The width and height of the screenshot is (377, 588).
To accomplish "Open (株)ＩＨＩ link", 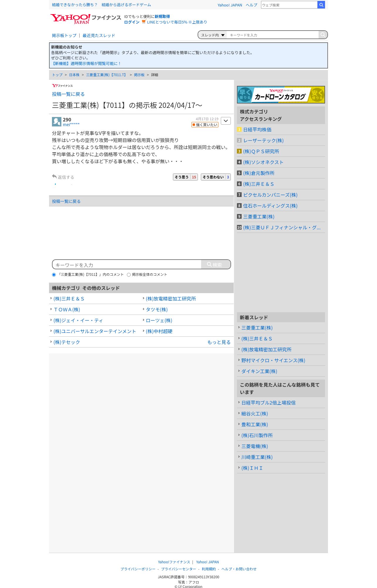I will click(x=252, y=468).
